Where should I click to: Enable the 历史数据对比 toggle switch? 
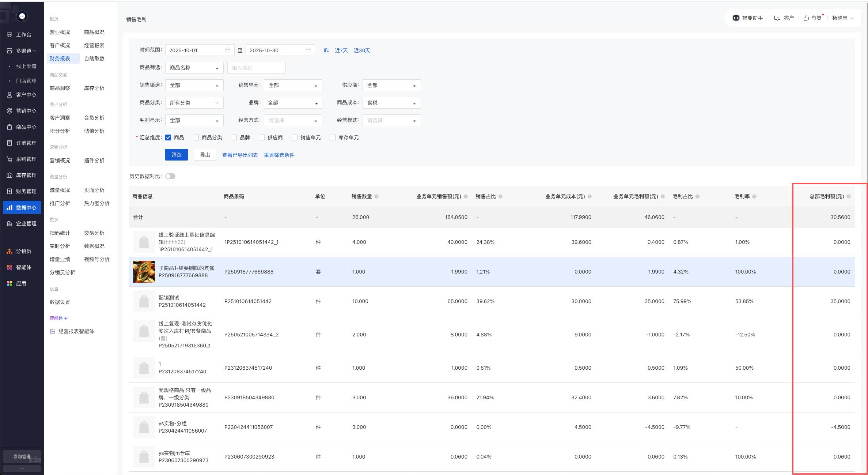(x=170, y=176)
